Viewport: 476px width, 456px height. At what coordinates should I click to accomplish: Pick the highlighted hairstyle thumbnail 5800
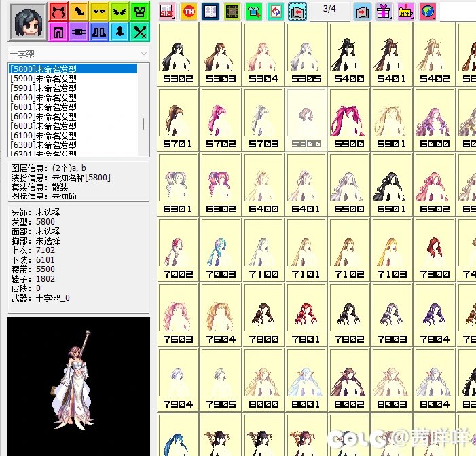(306, 119)
